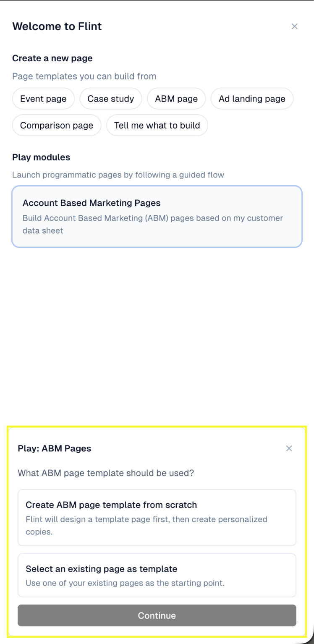Image resolution: width=314 pixels, height=644 pixels.
Task: Click the Play: ABM Pages title
Action: pos(55,448)
